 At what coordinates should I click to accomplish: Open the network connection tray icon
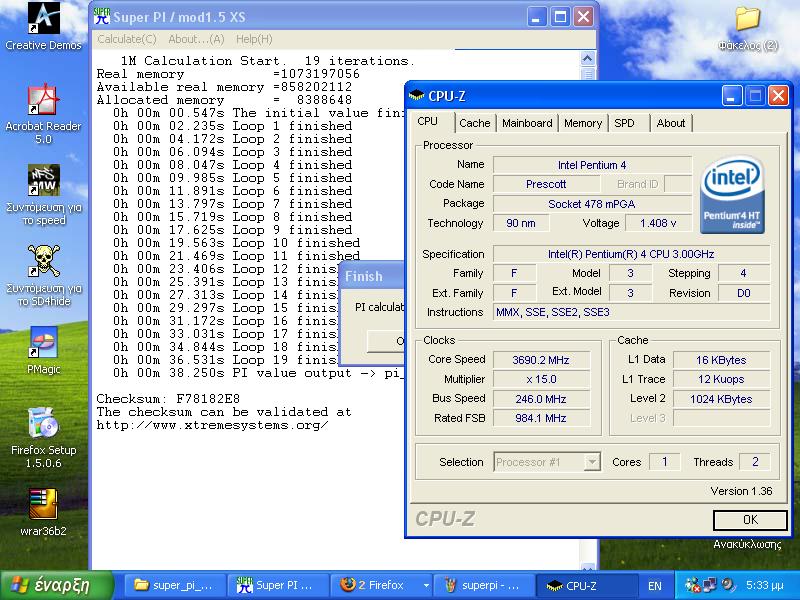[710, 585]
